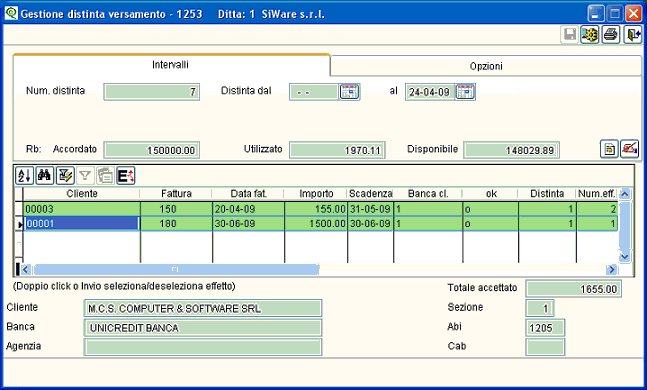Click the red pen icon beside Disponibile
647x390 pixels.
click(x=630, y=149)
